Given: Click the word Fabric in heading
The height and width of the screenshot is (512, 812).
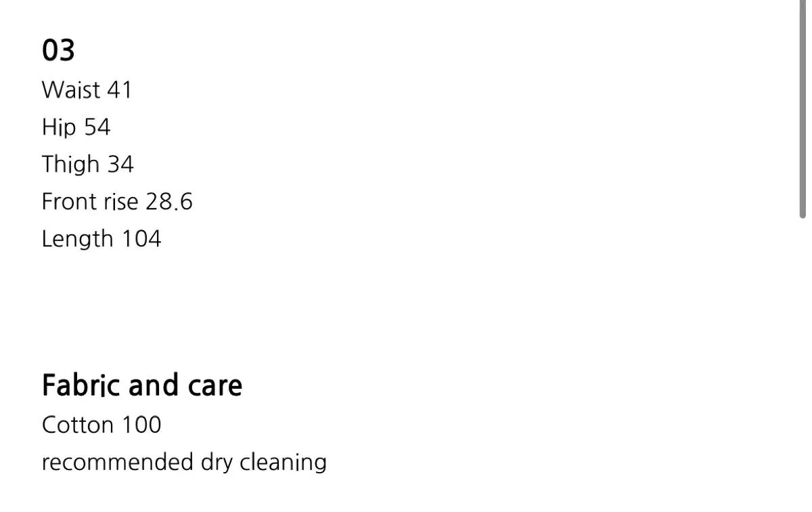Looking at the screenshot, I should (81, 385).
